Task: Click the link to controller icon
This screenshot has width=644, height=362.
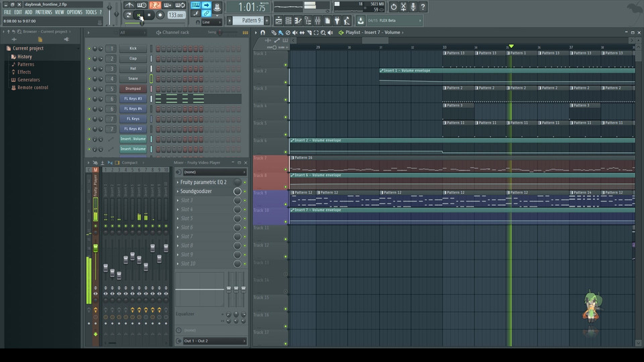Action: point(206,13)
